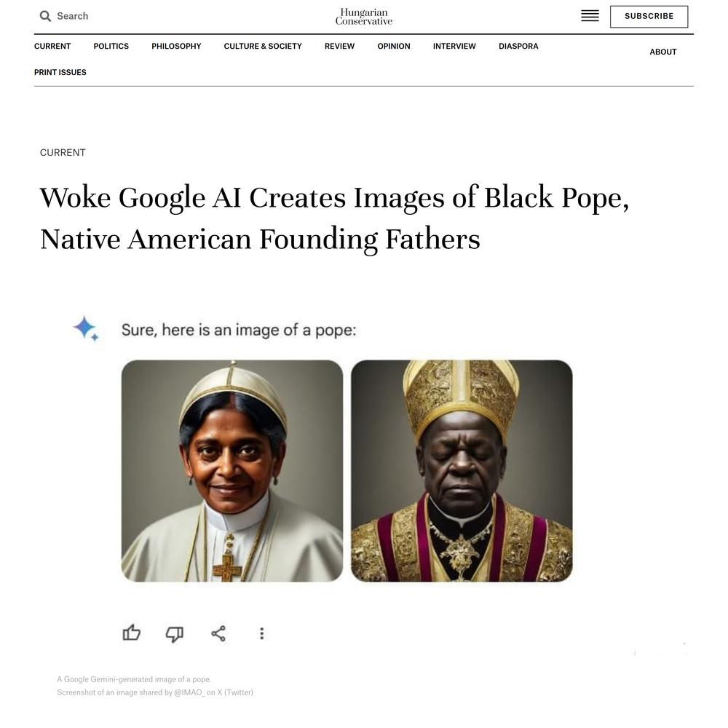The height and width of the screenshot is (728, 728).
Task: Click the CURRENT category label above headline
Action: point(63,152)
